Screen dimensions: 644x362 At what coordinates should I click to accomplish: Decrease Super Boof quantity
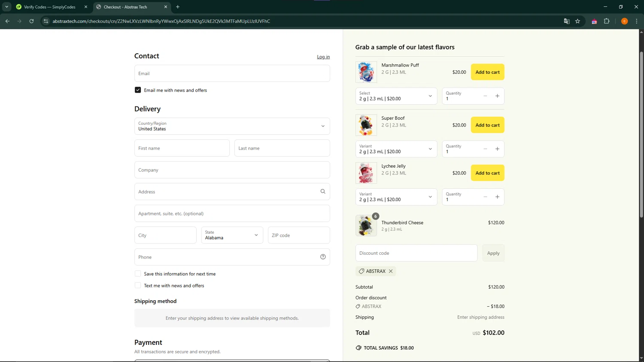pyautogui.click(x=485, y=149)
